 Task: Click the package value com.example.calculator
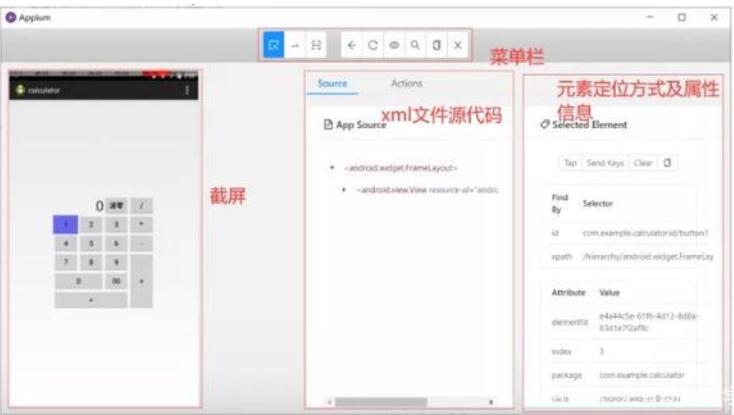[x=642, y=375]
